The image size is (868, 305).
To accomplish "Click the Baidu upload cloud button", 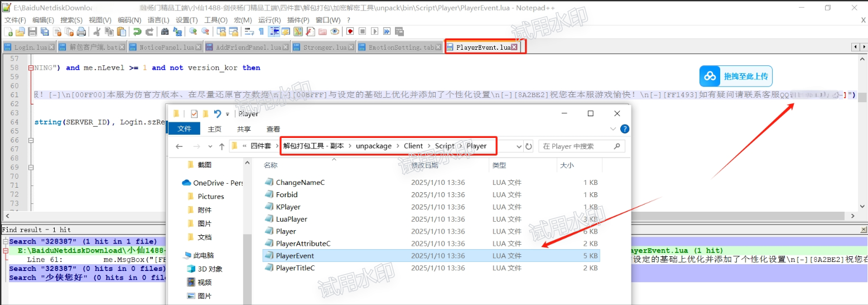I will 736,76.
